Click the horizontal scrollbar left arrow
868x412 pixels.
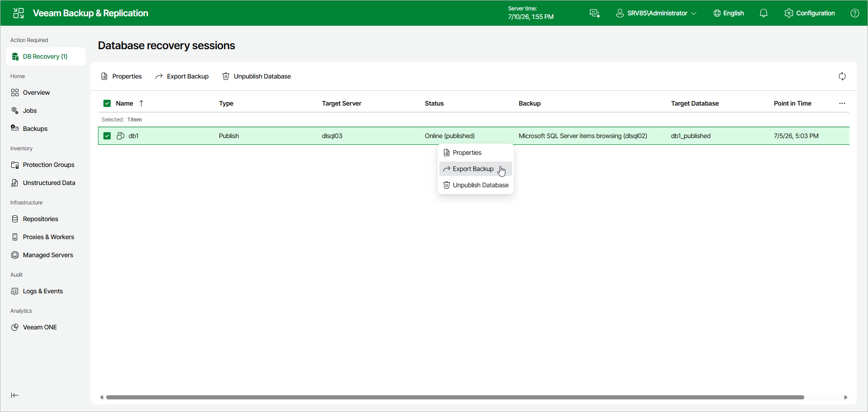(102, 397)
